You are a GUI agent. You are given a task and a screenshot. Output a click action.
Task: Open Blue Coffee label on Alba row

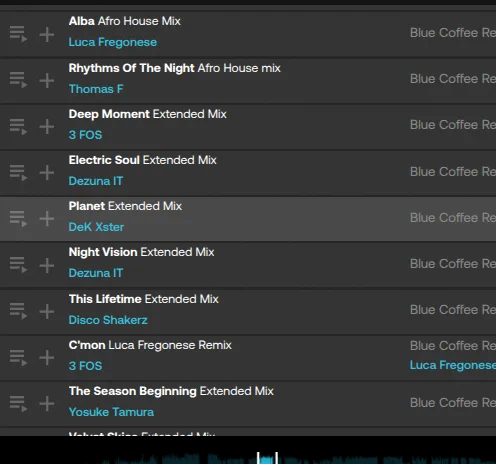point(453,33)
